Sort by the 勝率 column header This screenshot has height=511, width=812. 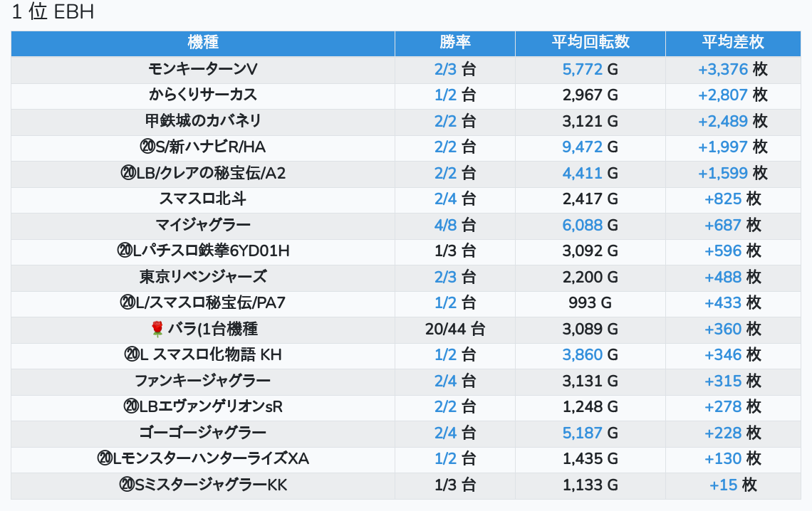(x=454, y=42)
